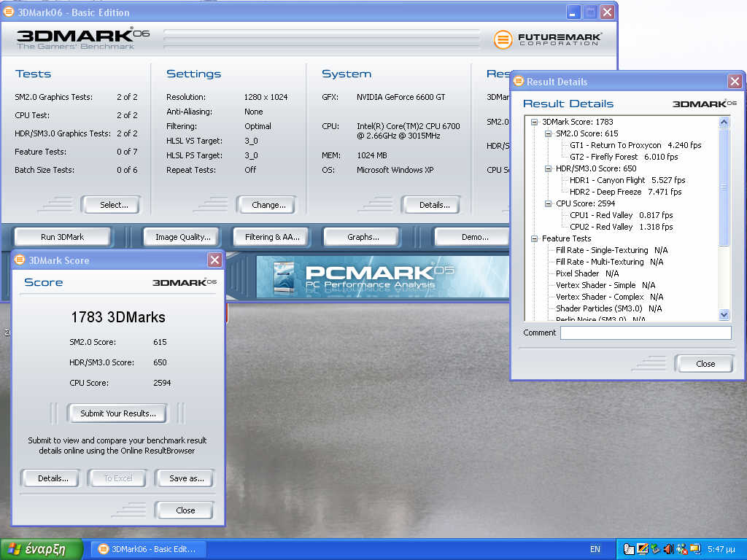
Task: Select GT1 - Return To Proxycon row
Action: (x=635, y=145)
